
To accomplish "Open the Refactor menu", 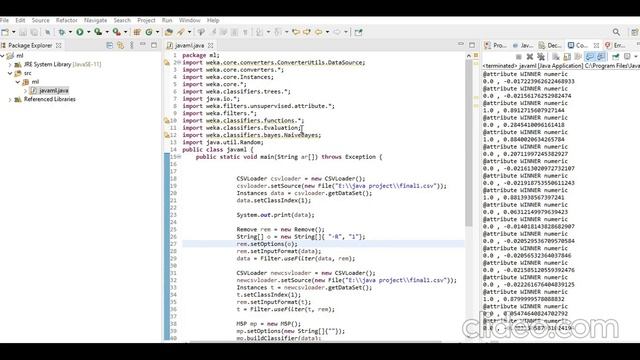I will pos(67,20).
